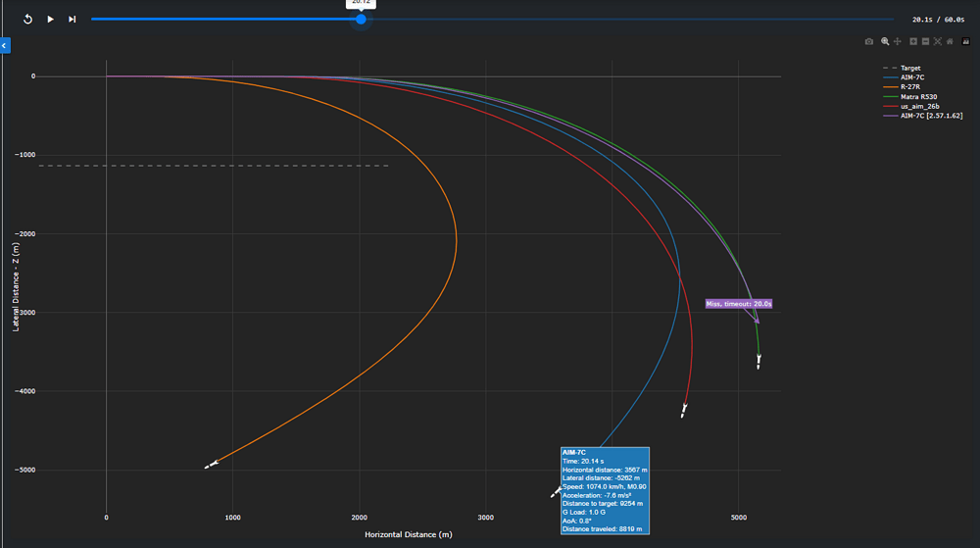This screenshot has height=548, width=980.
Task: Click the Zoom out minus button
Action: pyautogui.click(x=926, y=41)
